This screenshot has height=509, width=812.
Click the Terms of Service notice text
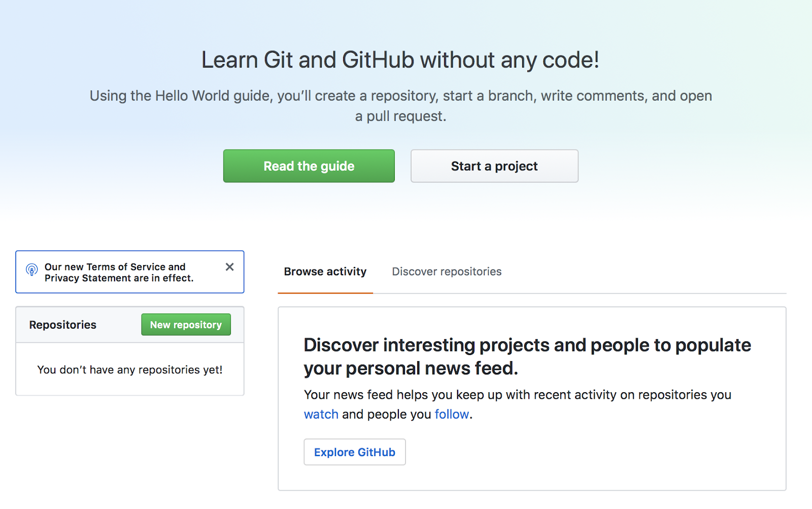119,272
